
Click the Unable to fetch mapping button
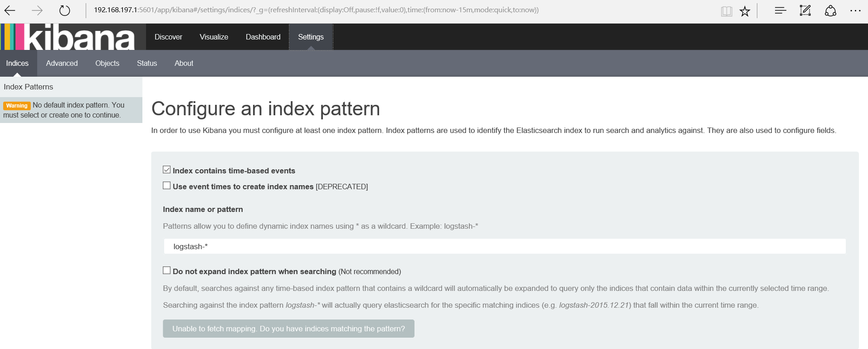point(288,329)
